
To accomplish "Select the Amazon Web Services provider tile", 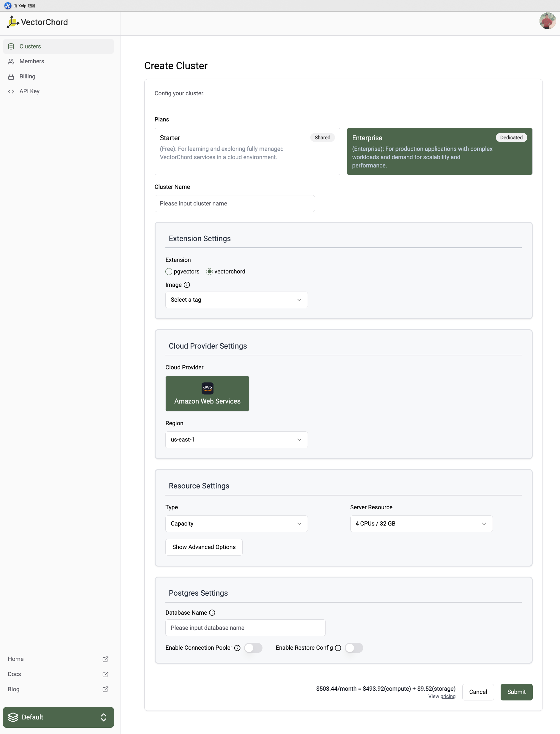I will coord(207,393).
